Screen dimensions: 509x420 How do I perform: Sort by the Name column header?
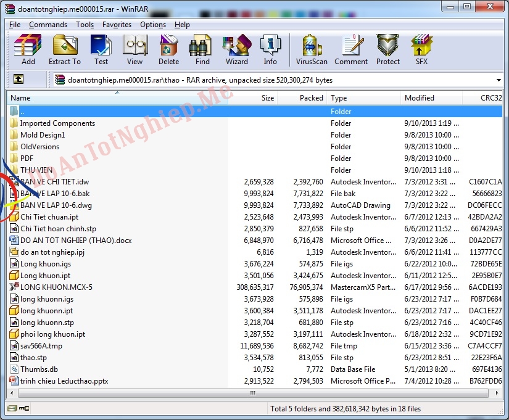click(117, 97)
